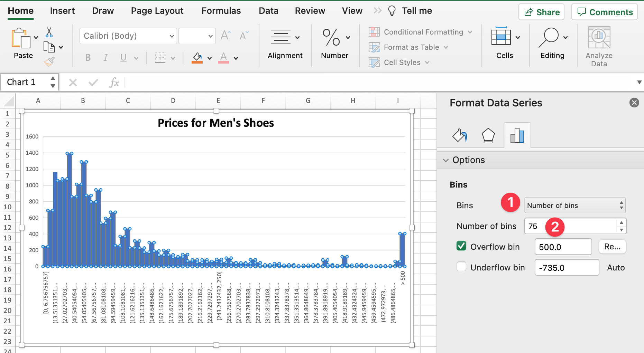Screen dimensions: 644x353
Task: Toggle Bold formatting
Action: coord(88,58)
